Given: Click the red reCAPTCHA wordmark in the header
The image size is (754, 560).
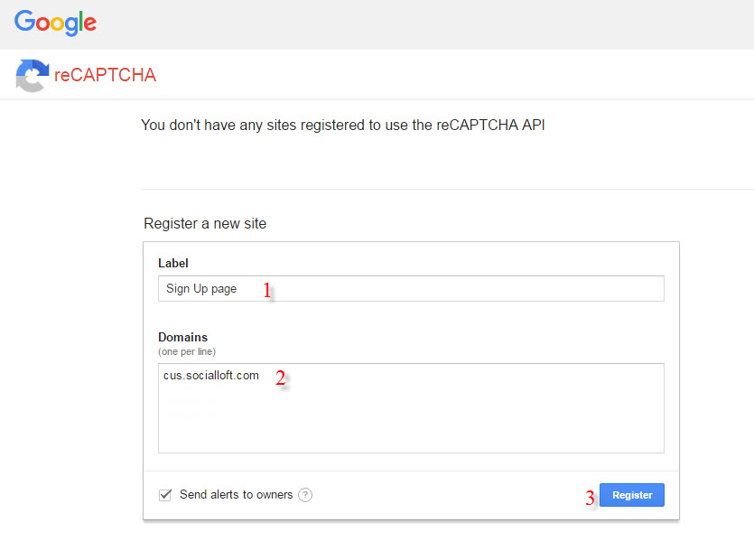Looking at the screenshot, I should pyautogui.click(x=106, y=76).
